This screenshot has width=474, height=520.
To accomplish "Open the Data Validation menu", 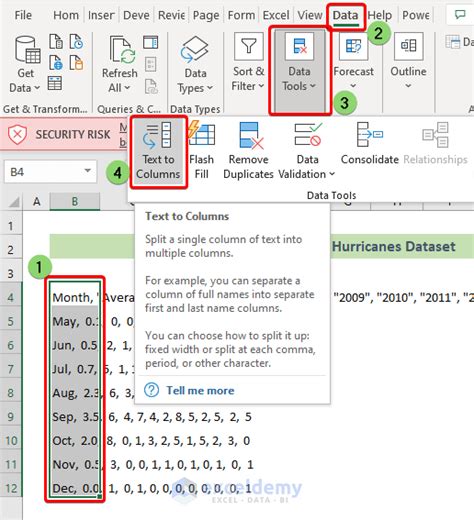I will click(307, 151).
